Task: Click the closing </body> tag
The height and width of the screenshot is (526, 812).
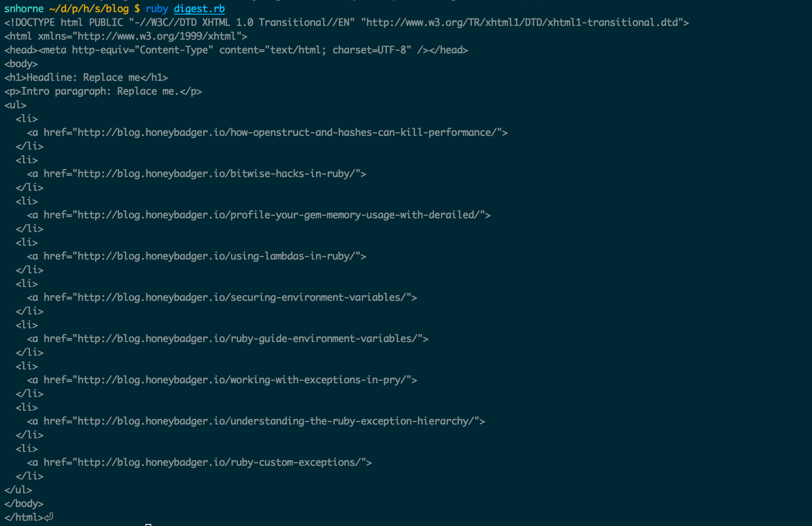Action: (x=24, y=504)
